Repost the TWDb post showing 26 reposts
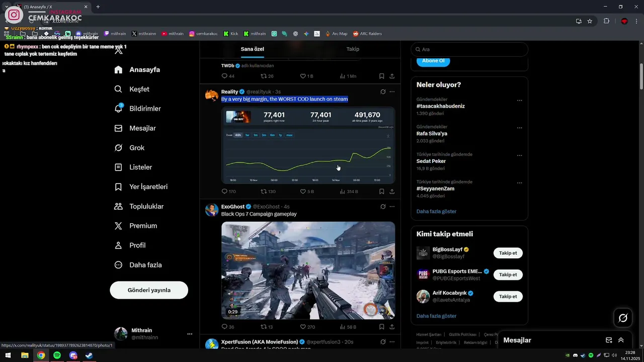This screenshot has width=644, height=362. (x=267, y=76)
